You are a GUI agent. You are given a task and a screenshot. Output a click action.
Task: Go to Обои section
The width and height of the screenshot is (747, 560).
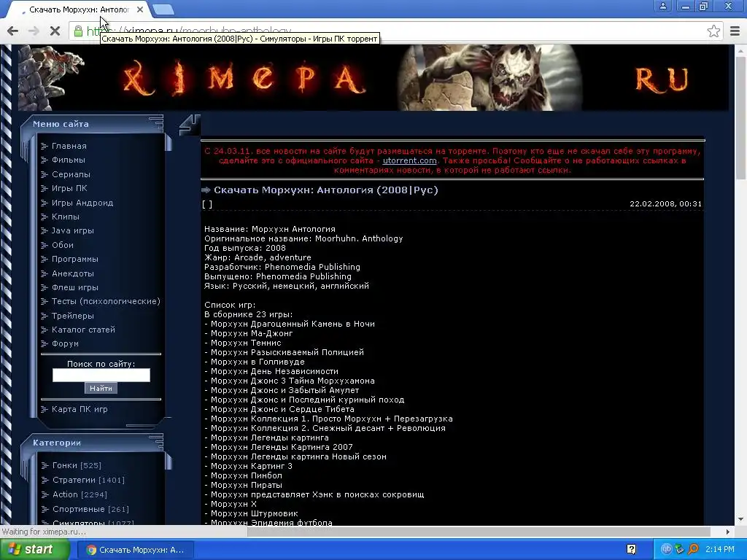pos(63,245)
